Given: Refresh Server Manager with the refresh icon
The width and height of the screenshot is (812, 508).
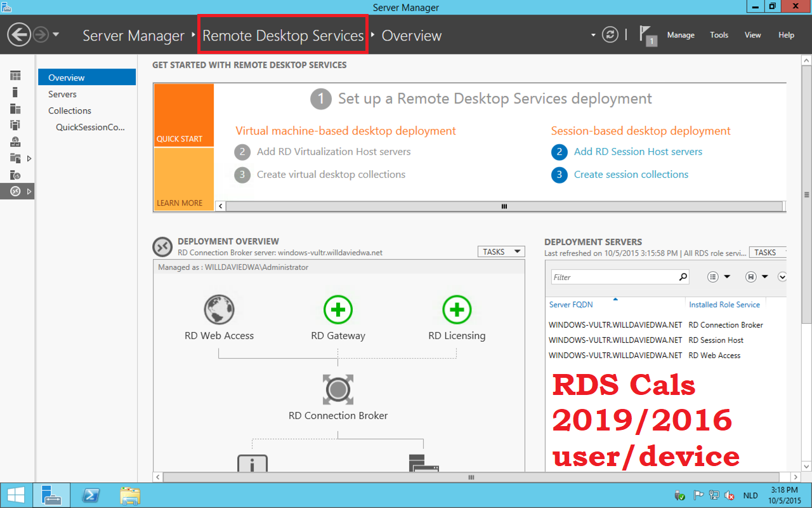Looking at the screenshot, I should point(610,34).
